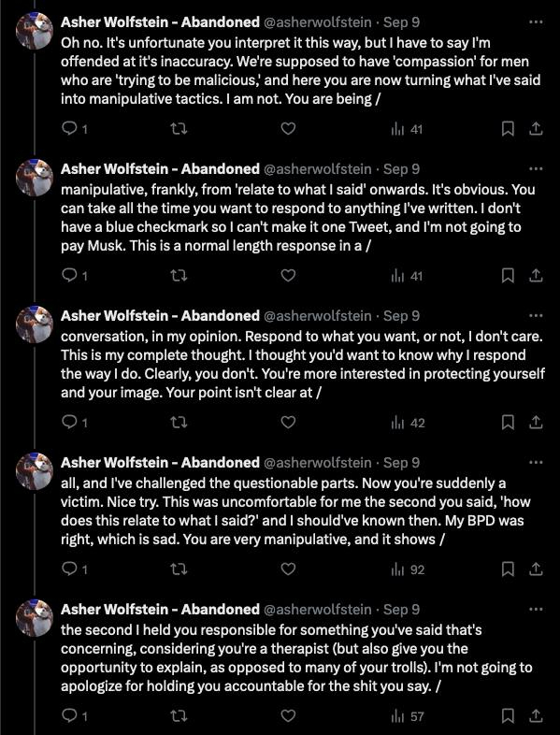Open the avatar beside the 'the second I held you' tweet
This screenshot has width=560, height=735.
(x=35, y=618)
